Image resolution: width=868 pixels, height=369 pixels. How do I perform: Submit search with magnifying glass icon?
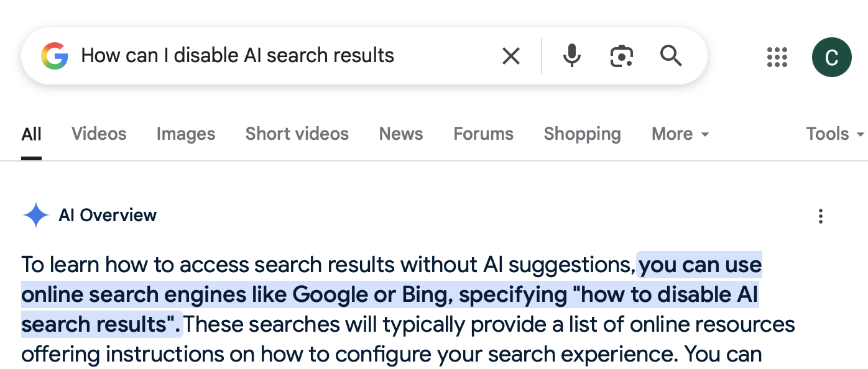pyautogui.click(x=671, y=56)
